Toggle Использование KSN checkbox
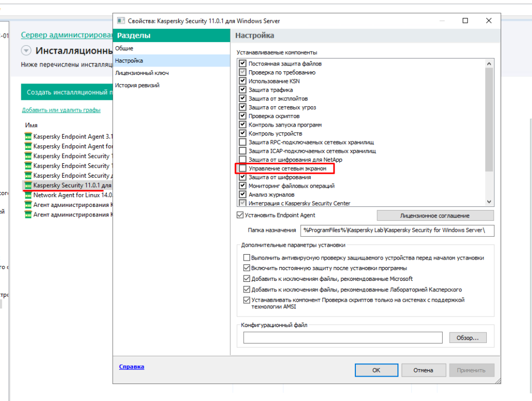This screenshot has width=532, height=401. click(242, 81)
